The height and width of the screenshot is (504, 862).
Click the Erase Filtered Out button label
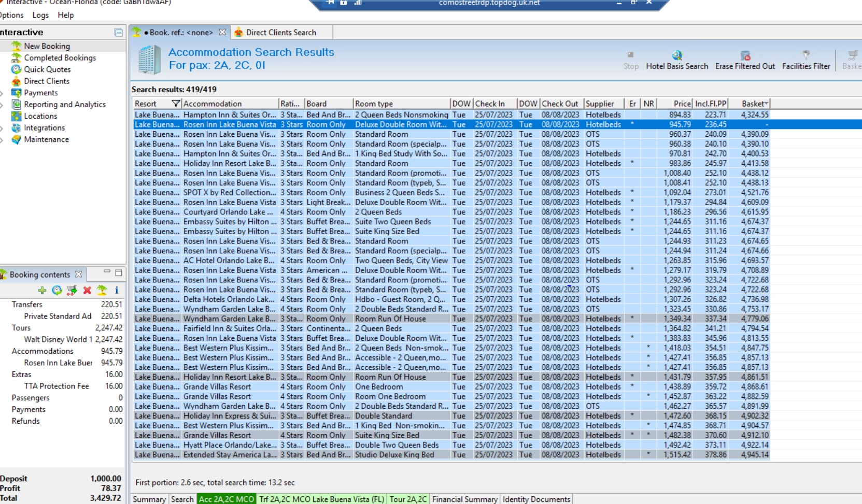click(745, 66)
